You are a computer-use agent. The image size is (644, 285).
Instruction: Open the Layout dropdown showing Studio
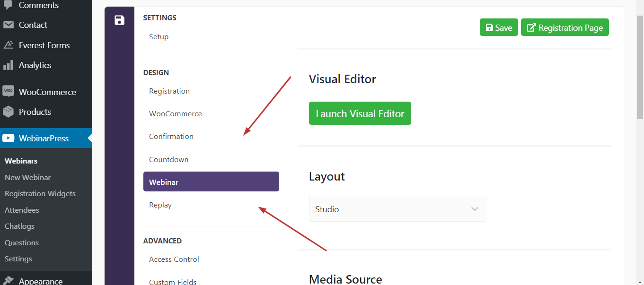pyautogui.click(x=397, y=209)
